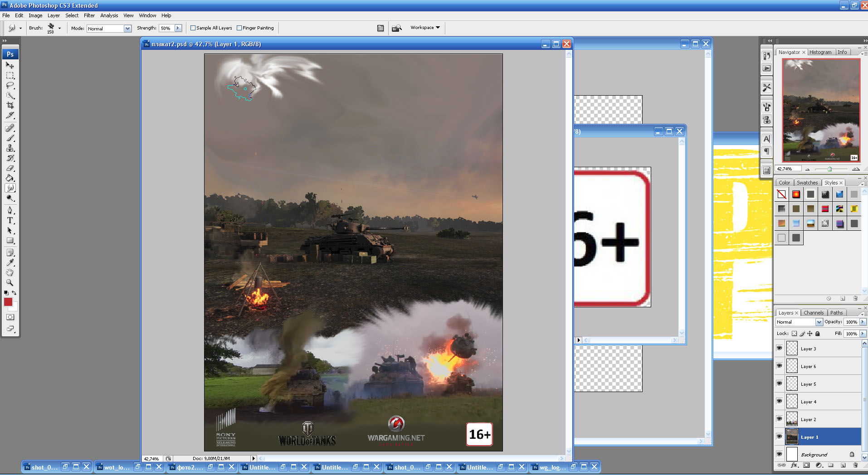Select the Move tool
868x475 pixels.
click(x=10, y=65)
